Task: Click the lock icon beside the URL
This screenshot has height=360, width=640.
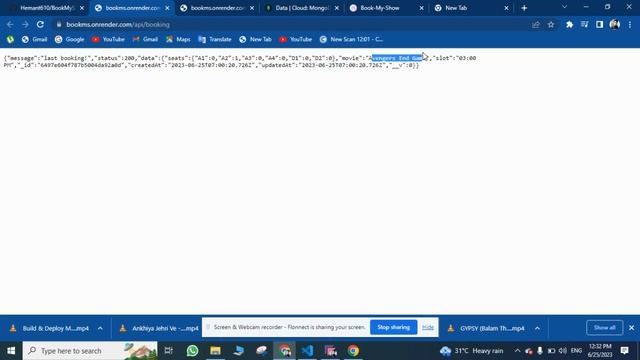Action: 59,24
